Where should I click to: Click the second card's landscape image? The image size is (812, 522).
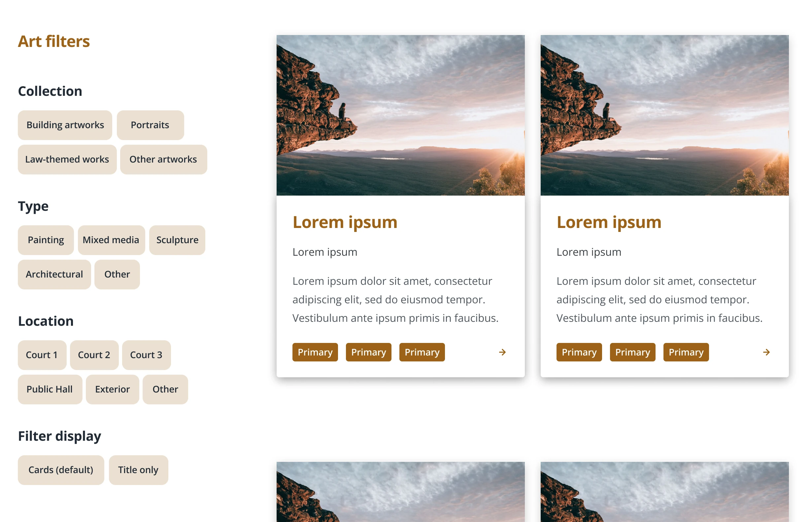click(x=665, y=115)
